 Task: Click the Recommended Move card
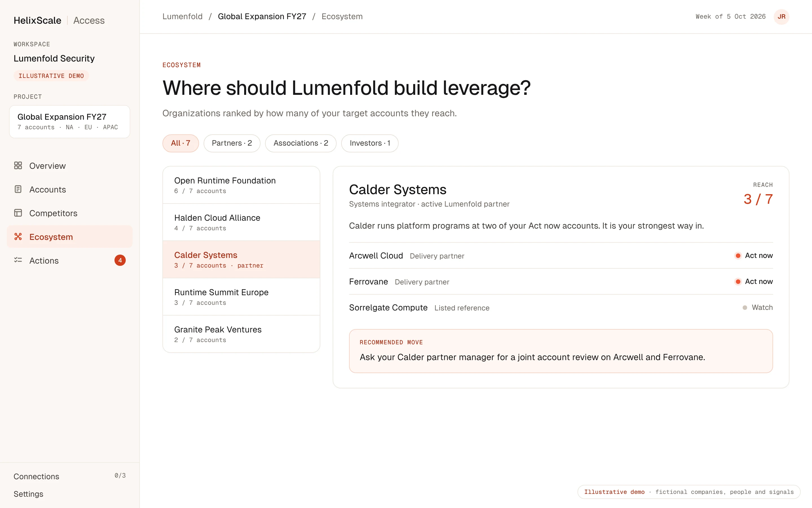pos(561,351)
